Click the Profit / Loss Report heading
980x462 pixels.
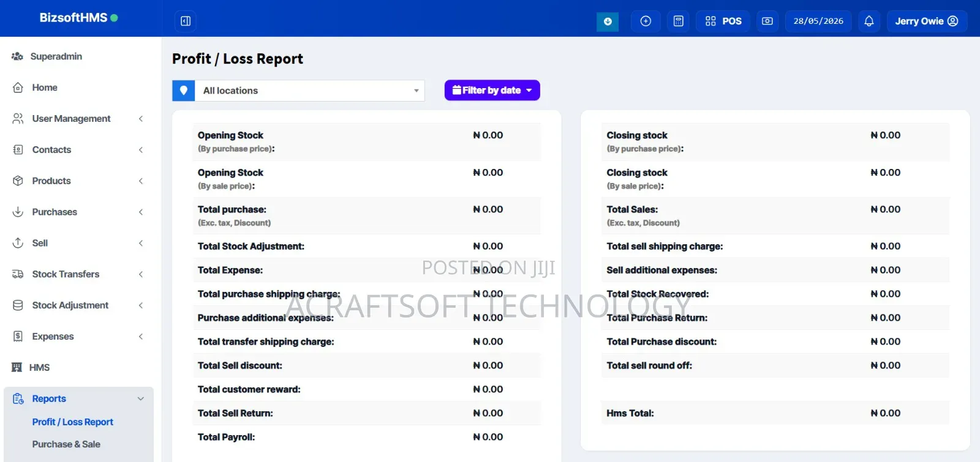click(238, 59)
